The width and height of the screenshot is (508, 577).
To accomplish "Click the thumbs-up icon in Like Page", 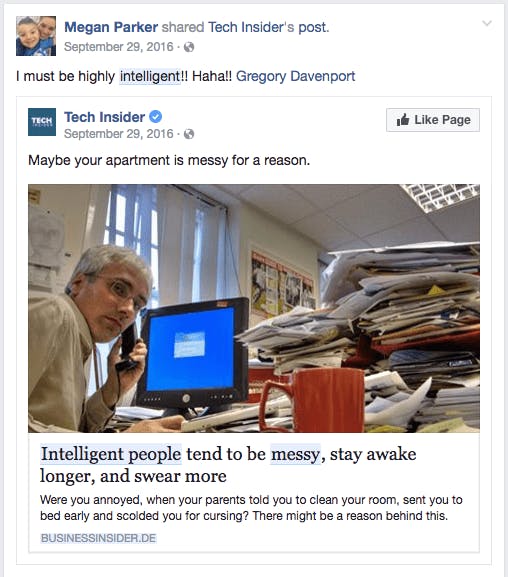I will [x=403, y=120].
